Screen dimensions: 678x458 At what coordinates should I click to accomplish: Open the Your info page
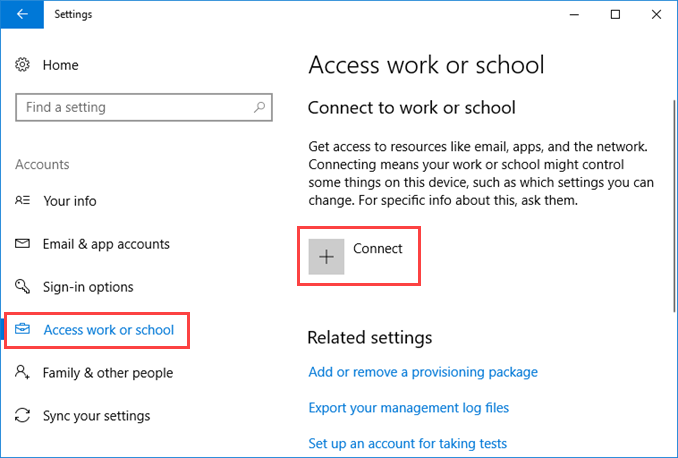coord(70,201)
